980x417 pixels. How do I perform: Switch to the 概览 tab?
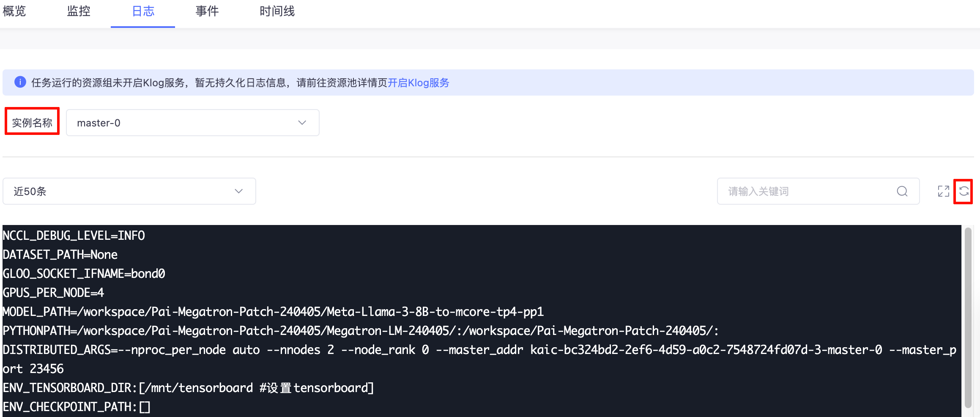click(x=14, y=11)
